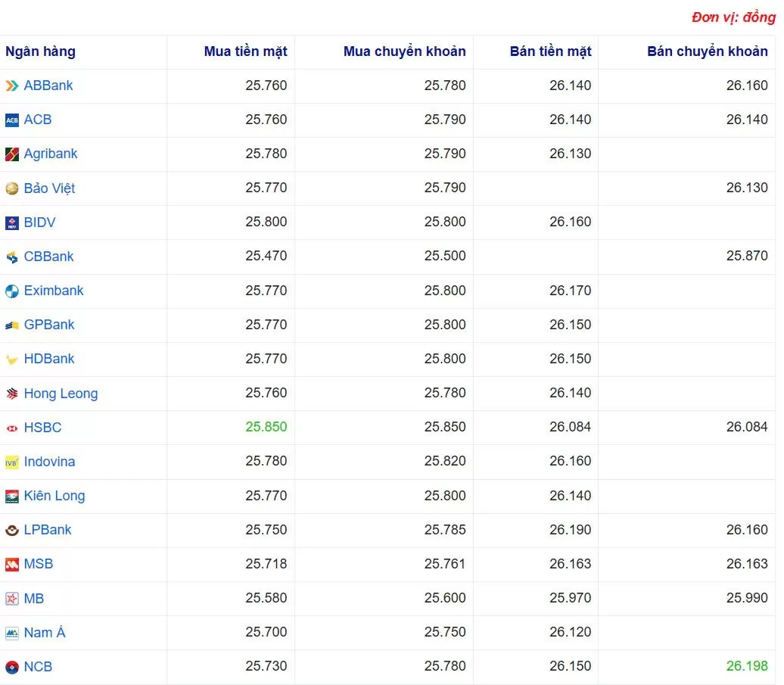The width and height of the screenshot is (784, 685).
Task: Open the Nam Á link
Action: (45, 632)
